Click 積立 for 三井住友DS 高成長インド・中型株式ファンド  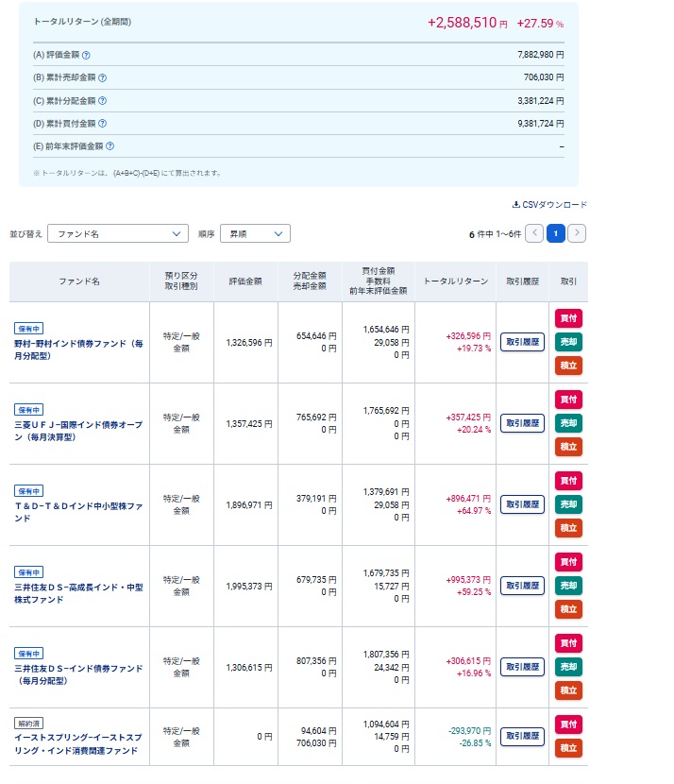coord(568,609)
